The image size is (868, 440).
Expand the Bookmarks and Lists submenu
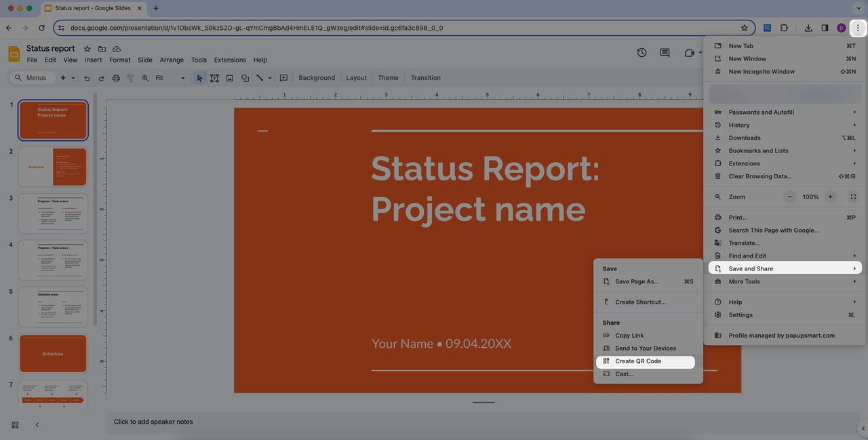(786, 151)
